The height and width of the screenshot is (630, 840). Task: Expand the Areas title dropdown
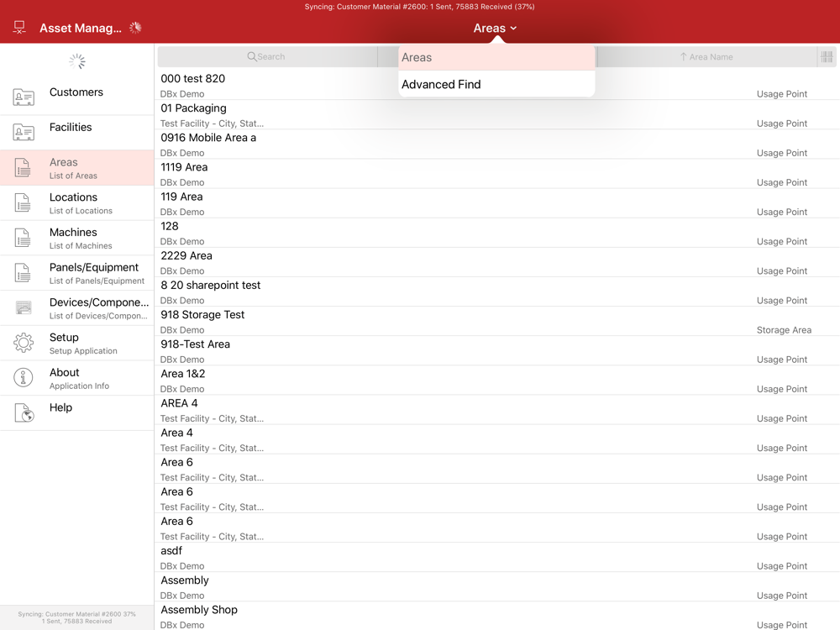(495, 28)
